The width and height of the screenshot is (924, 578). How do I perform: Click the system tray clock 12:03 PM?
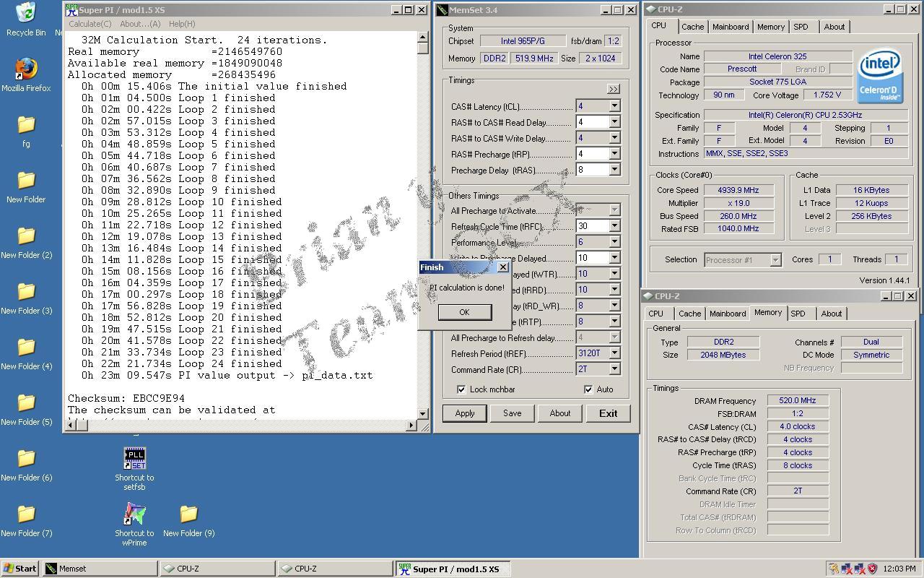click(899, 569)
